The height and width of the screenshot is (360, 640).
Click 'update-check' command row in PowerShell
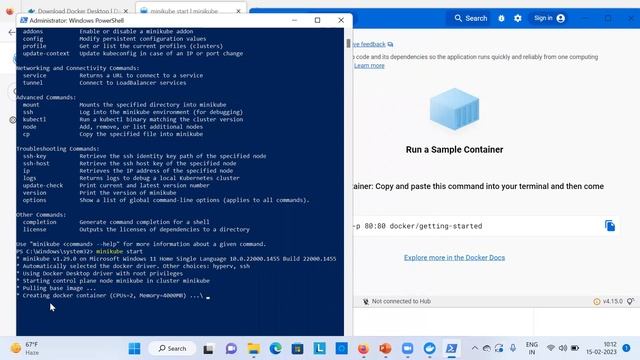pyautogui.click(x=116, y=185)
